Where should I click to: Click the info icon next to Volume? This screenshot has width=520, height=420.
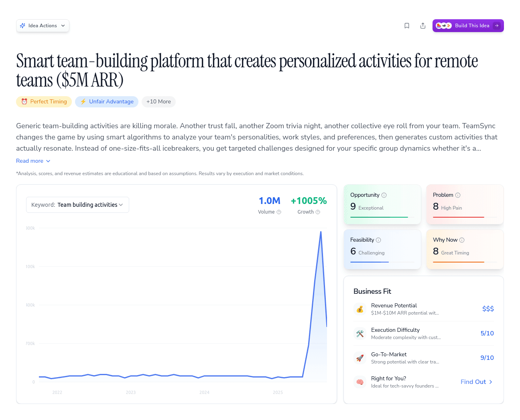pyautogui.click(x=279, y=212)
